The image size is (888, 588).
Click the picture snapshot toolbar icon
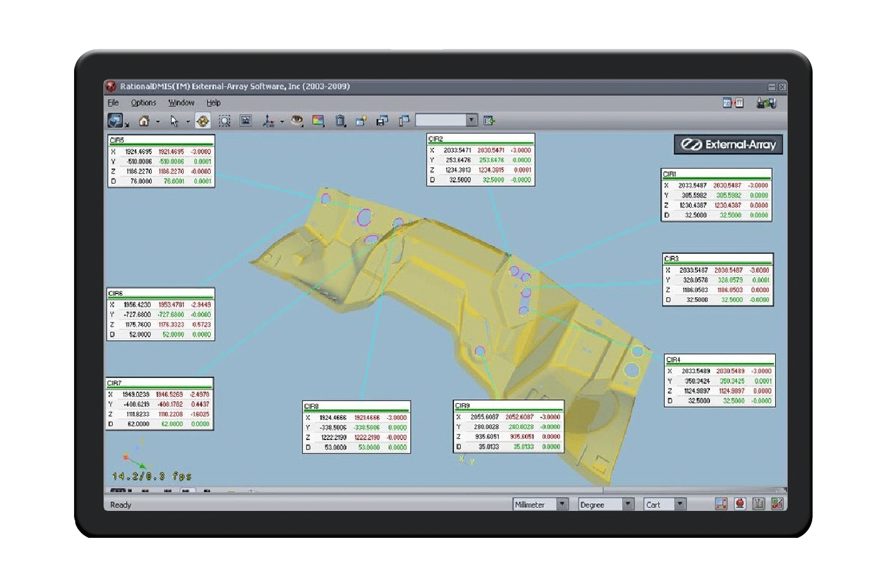[246, 120]
